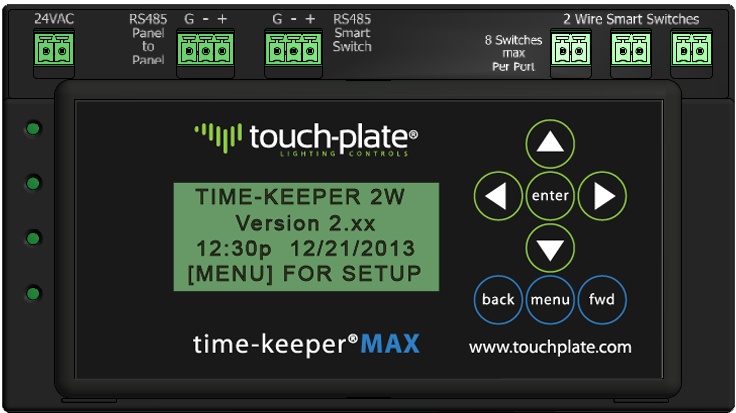Click the back button
736x413 pixels.
tap(498, 299)
